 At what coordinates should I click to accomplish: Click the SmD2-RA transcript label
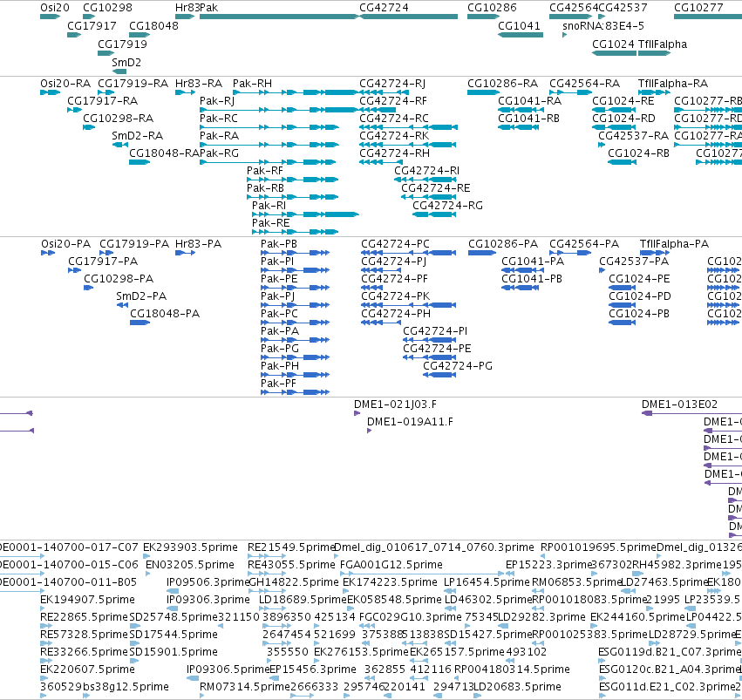pos(137,136)
